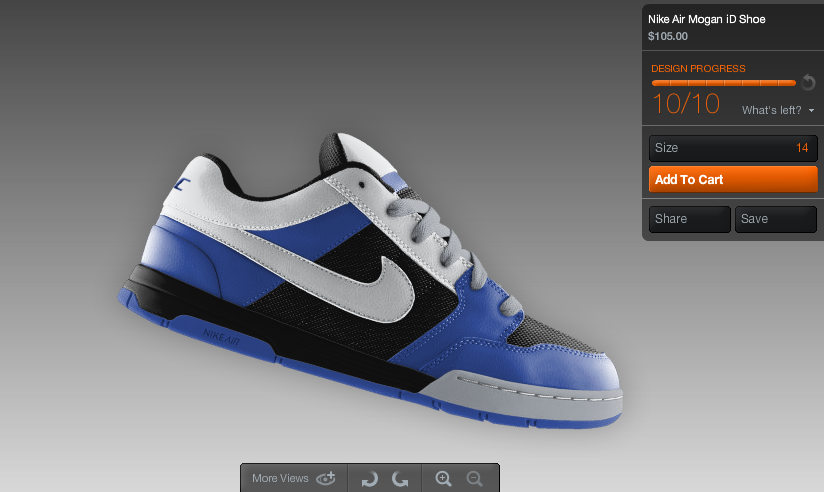Rotate shoe with the right rotation arrow
Image resolution: width=824 pixels, height=492 pixels.
click(400, 479)
